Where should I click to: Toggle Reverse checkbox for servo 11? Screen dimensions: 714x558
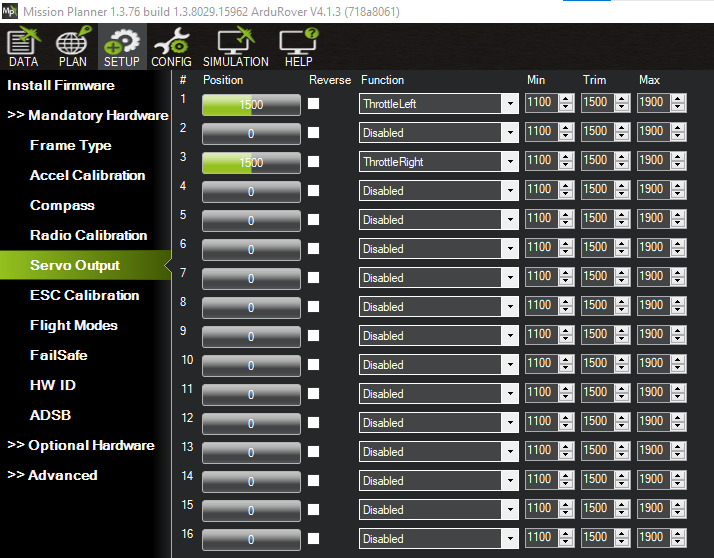(x=313, y=394)
